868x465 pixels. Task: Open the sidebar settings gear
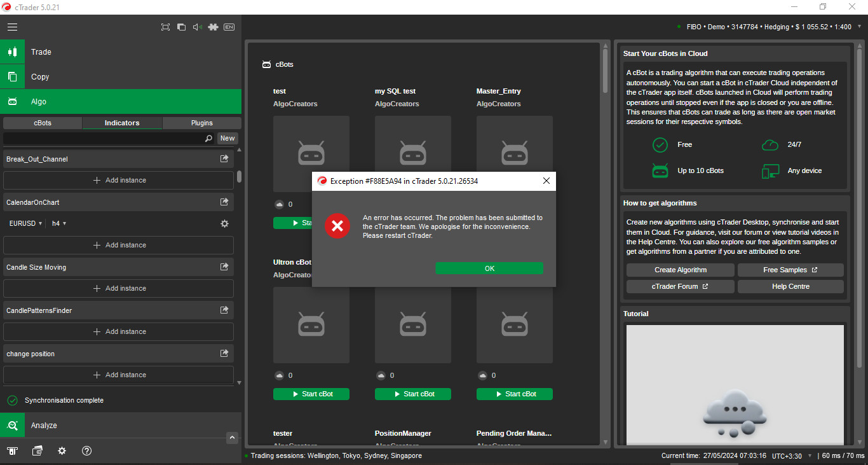click(x=62, y=450)
